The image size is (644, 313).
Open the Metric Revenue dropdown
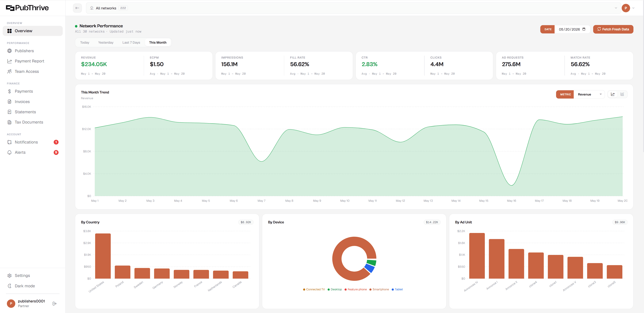point(589,94)
